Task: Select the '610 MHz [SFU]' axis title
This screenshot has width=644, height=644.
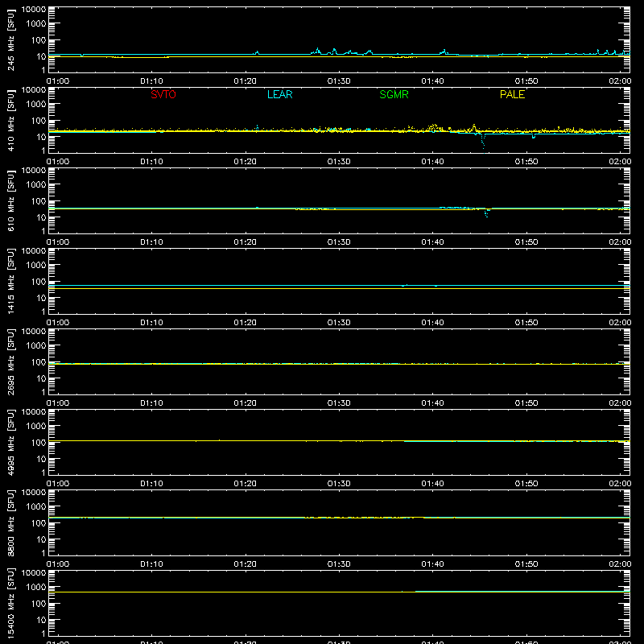Action: point(11,201)
